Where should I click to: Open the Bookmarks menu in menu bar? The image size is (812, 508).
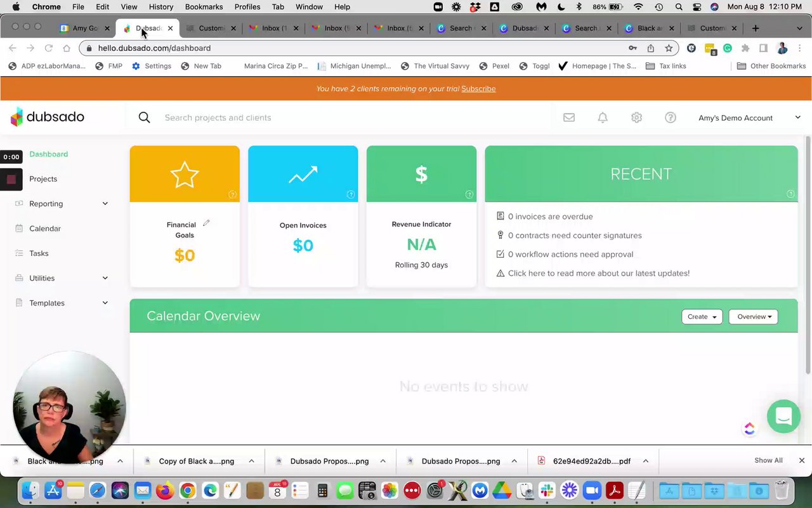point(204,7)
